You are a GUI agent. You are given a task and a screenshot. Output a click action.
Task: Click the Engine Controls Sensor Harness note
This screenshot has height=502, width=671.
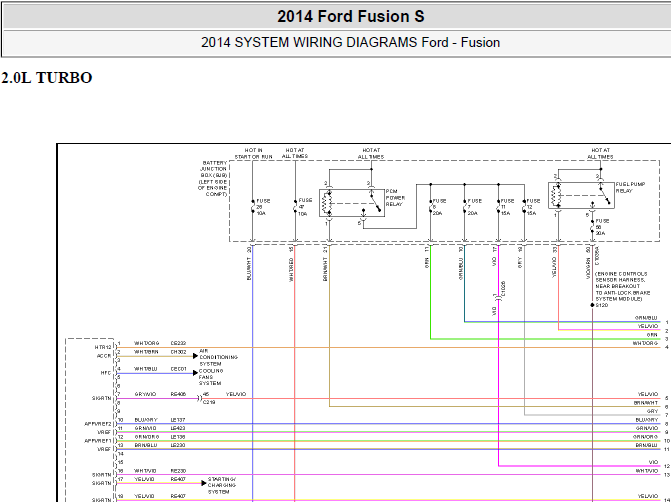628,285
